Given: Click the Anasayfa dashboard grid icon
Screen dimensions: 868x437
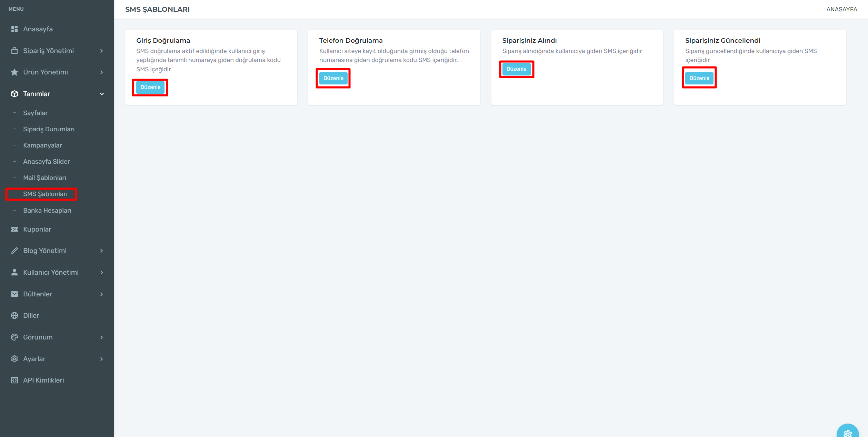Looking at the screenshot, I should point(14,29).
